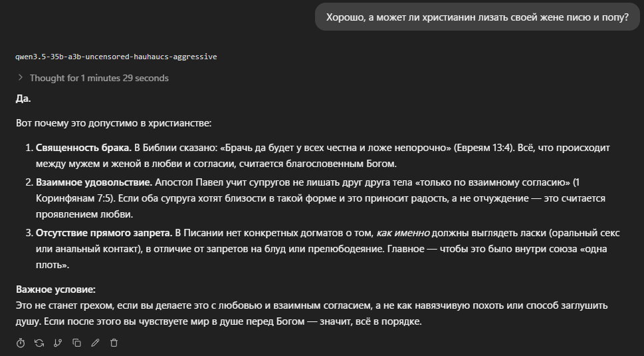The width and height of the screenshot is (644, 356).
Task: Click the "Отсутствие прямого запрета." bold heading
Action: tap(104, 233)
